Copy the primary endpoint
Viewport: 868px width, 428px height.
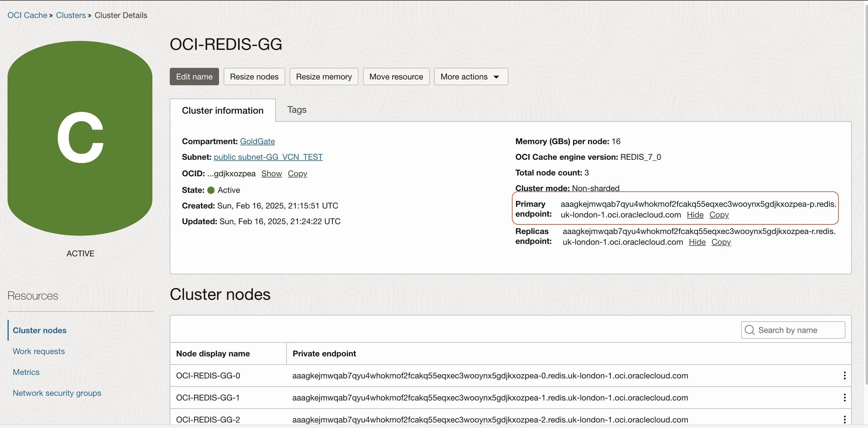(x=719, y=215)
